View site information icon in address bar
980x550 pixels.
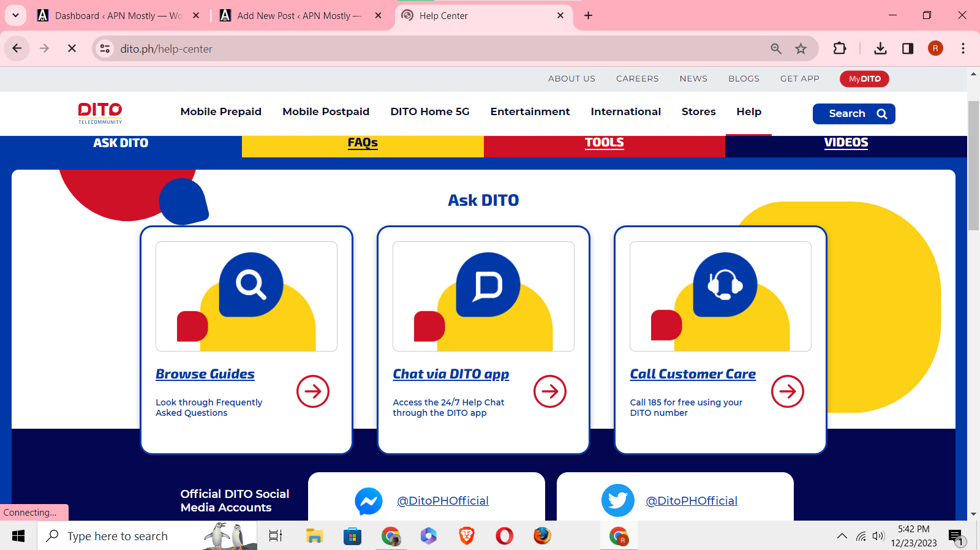pyautogui.click(x=105, y=48)
